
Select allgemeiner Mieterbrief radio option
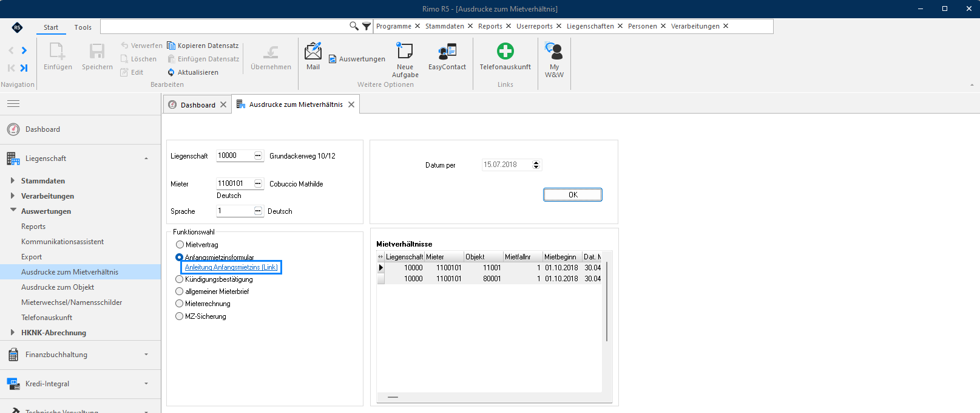(180, 292)
